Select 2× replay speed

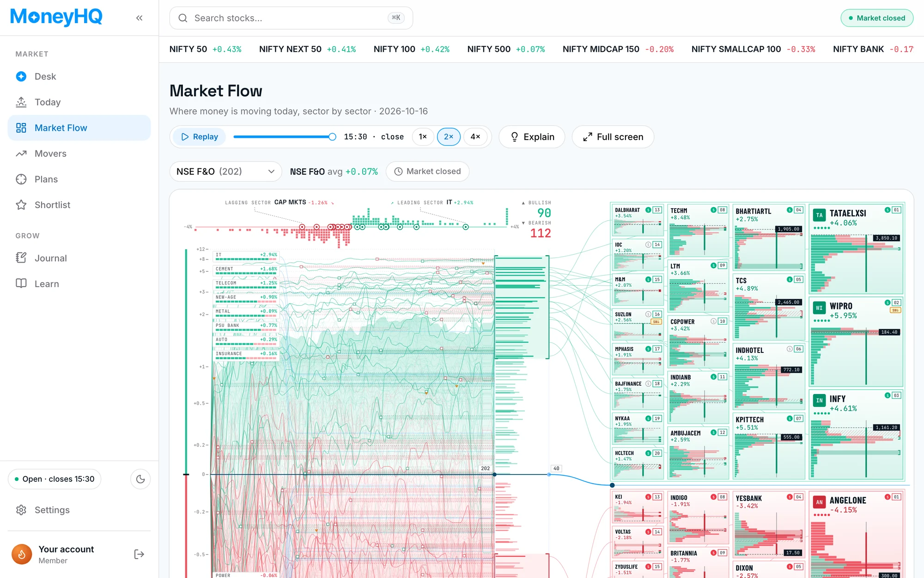[449, 137]
